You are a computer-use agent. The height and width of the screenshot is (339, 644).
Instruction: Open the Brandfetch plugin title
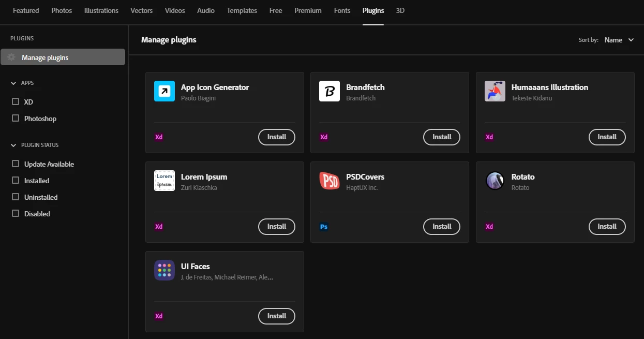tap(365, 87)
